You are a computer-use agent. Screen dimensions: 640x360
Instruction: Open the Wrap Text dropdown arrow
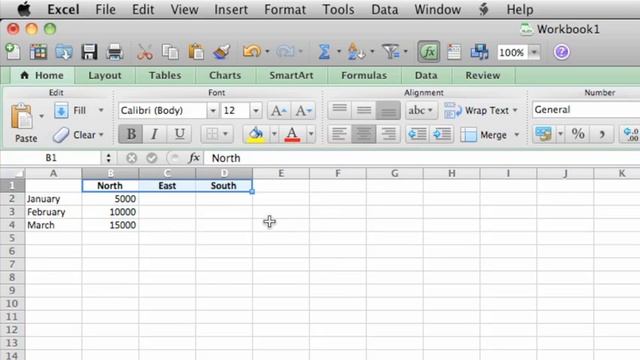[x=515, y=110]
